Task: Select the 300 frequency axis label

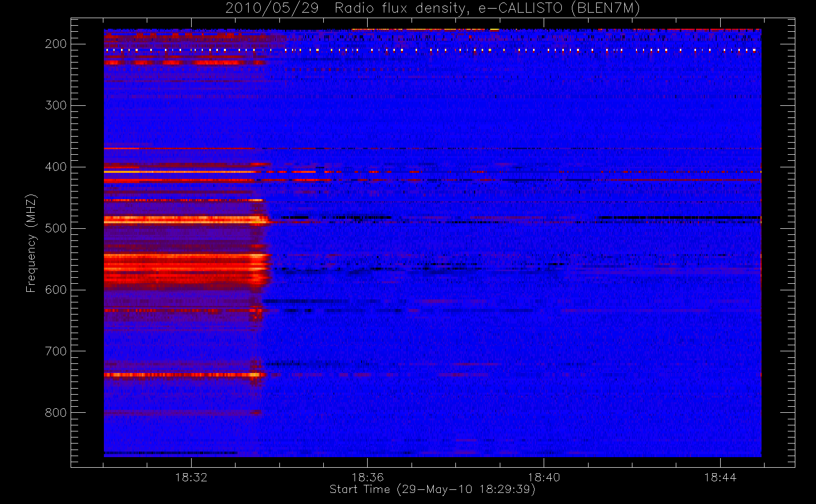Action: [55, 105]
